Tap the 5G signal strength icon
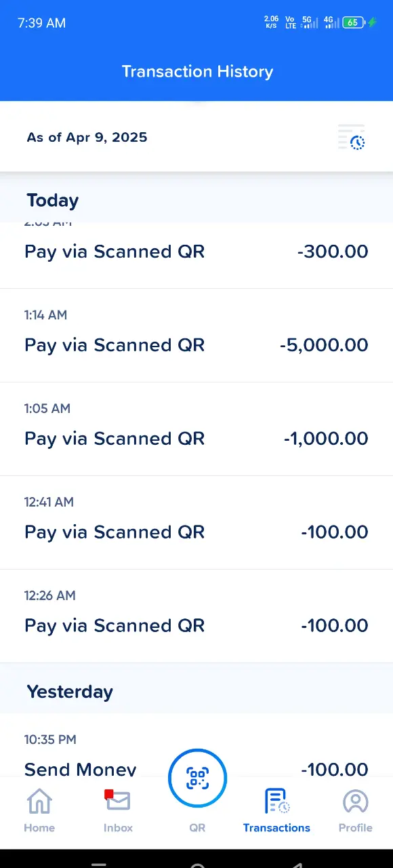This screenshot has width=393, height=868. point(310,22)
